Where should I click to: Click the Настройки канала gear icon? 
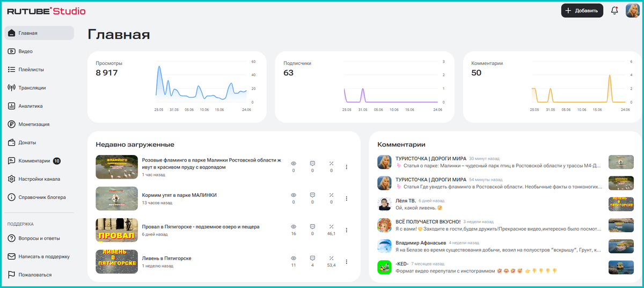coord(11,179)
